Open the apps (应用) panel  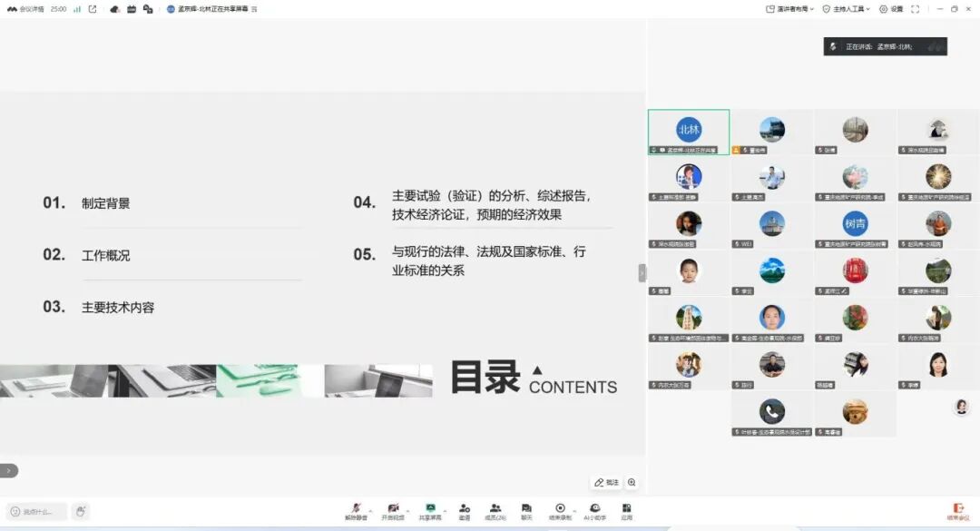pos(628,508)
